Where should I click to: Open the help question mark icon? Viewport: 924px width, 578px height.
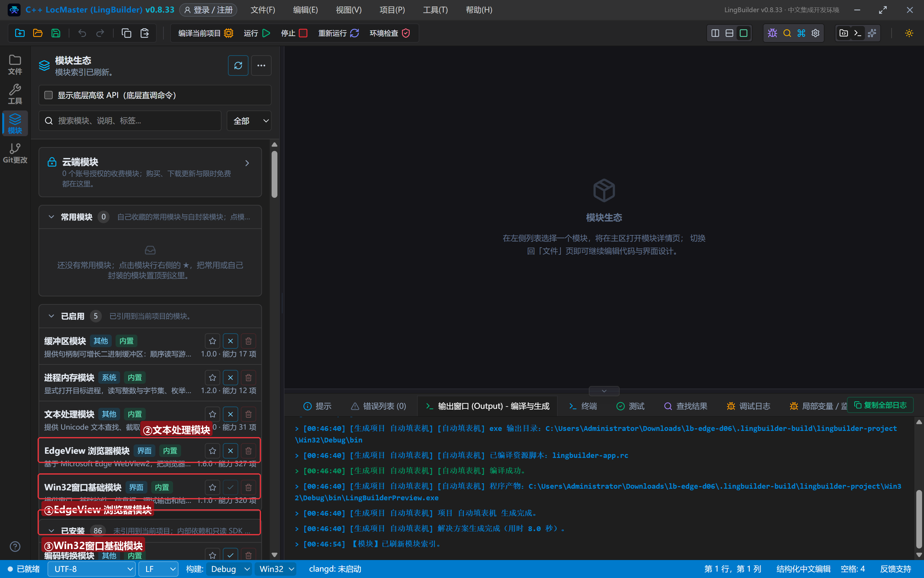pos(15,547)
